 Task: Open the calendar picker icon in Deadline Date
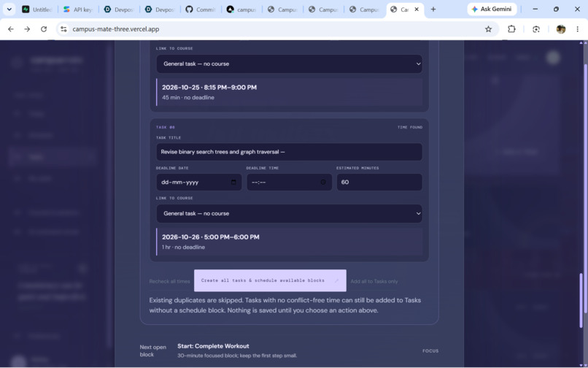pyautogui.click(x=233, y=182)
